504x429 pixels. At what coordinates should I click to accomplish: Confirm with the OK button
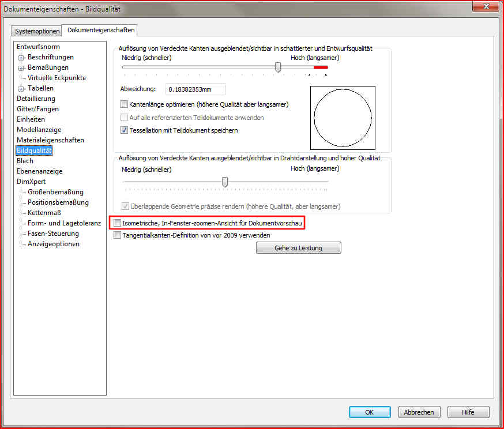[370, 412]
